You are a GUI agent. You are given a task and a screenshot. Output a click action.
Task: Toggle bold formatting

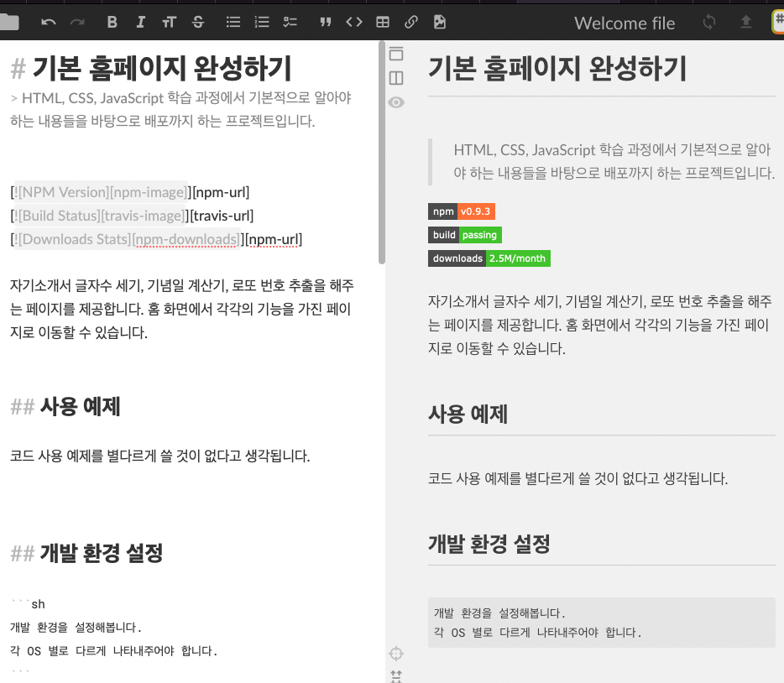(x=112, y=22)
